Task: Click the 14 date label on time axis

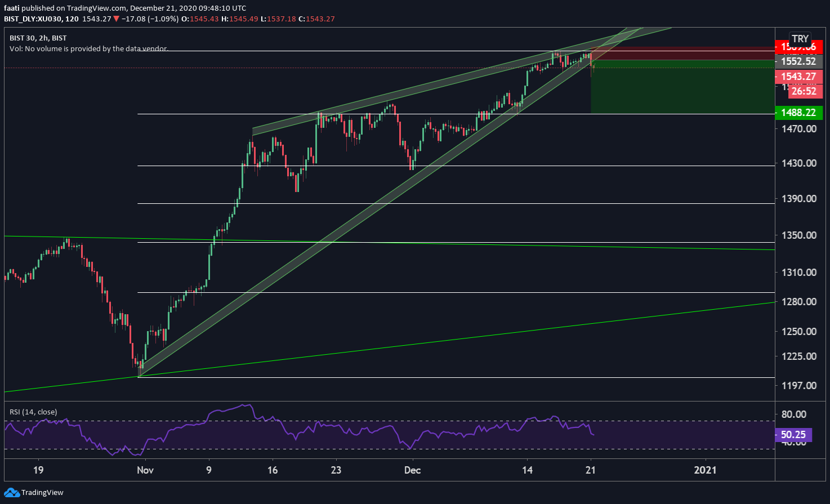Action: point(527,470)
